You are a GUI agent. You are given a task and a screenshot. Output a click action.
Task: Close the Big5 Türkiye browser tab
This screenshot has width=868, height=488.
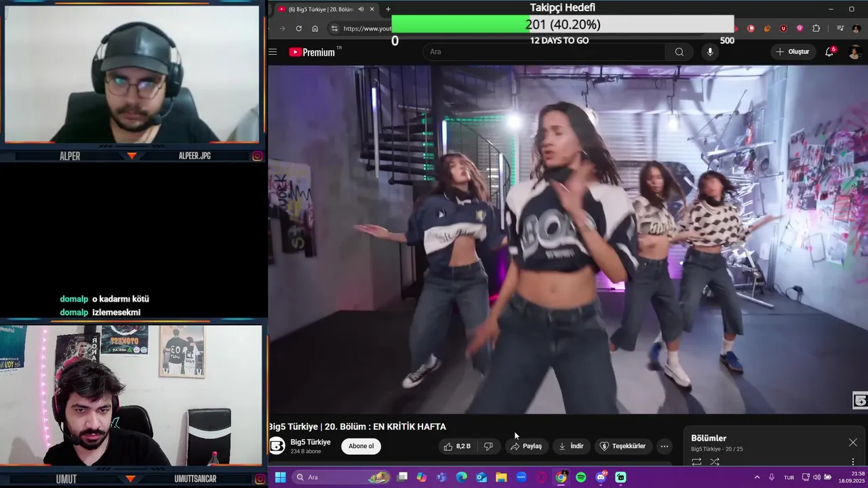pyautogui.click(x=372, y=9)
